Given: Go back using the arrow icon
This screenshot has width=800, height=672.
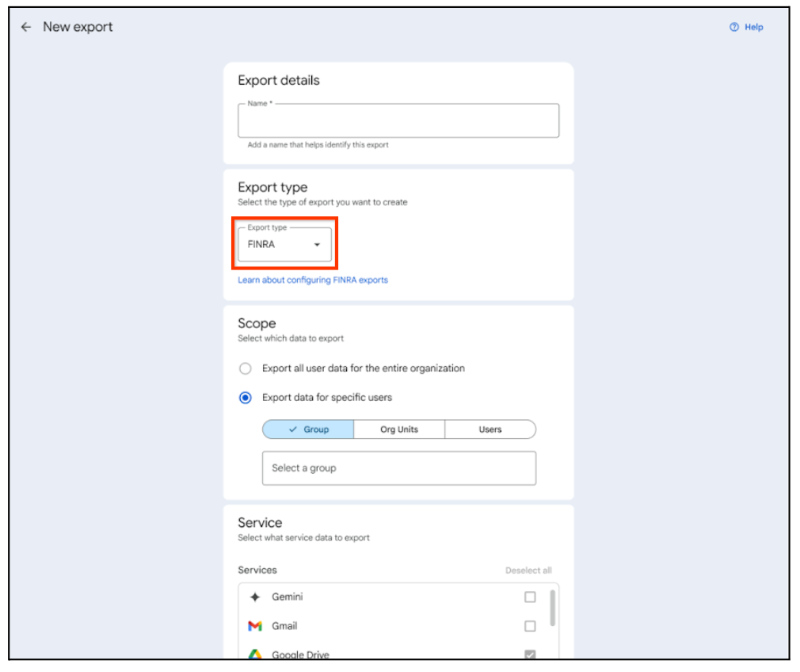Looking at the screenshot, I should 25,27.
